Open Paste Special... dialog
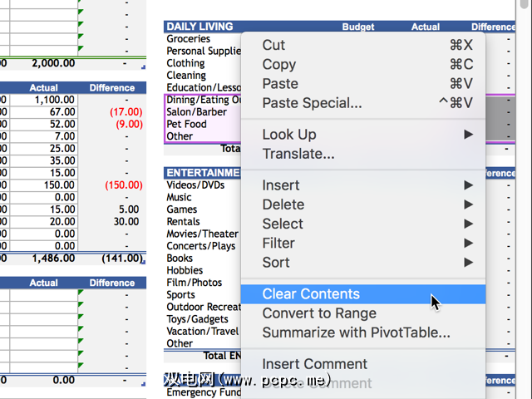The width and height of the screenshot is (532, 399). (x=363, y=103)
